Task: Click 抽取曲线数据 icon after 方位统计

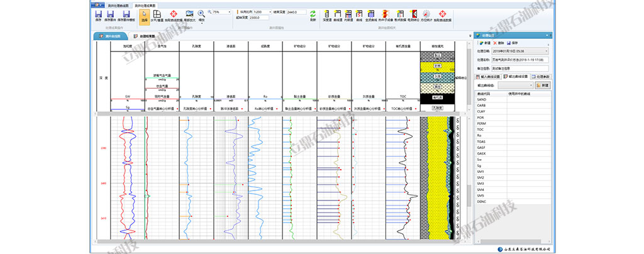Action: tap(442, 15)
